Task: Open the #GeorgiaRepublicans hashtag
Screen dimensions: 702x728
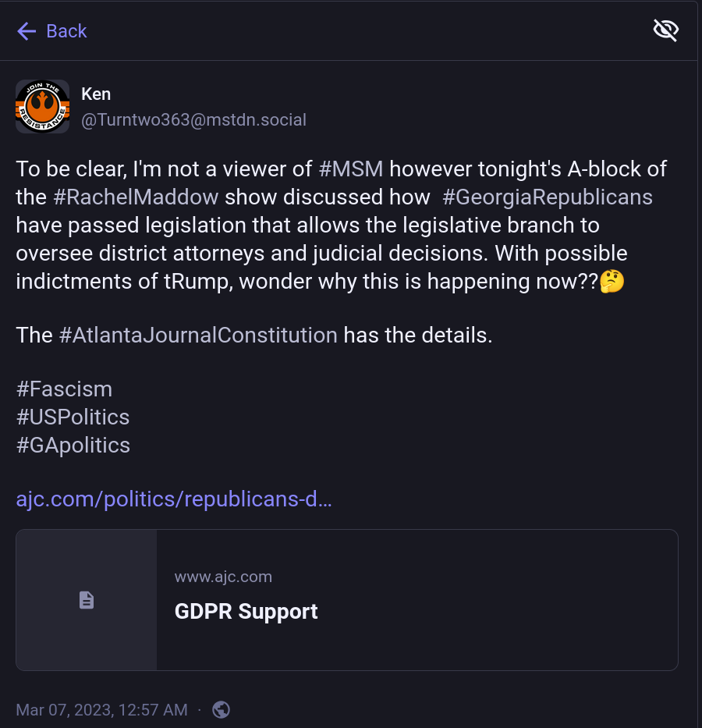Action: (x=548, y=197)
